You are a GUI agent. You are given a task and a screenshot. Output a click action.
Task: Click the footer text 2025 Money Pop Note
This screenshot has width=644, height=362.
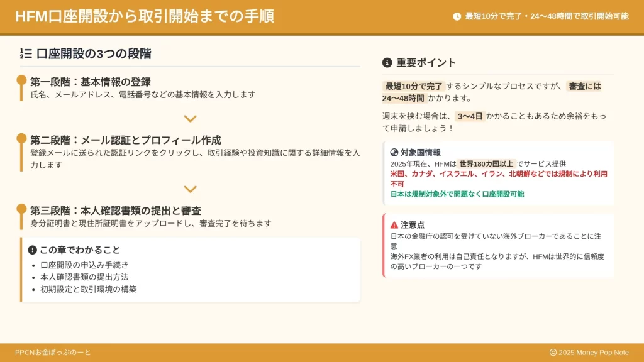(594, 353)
